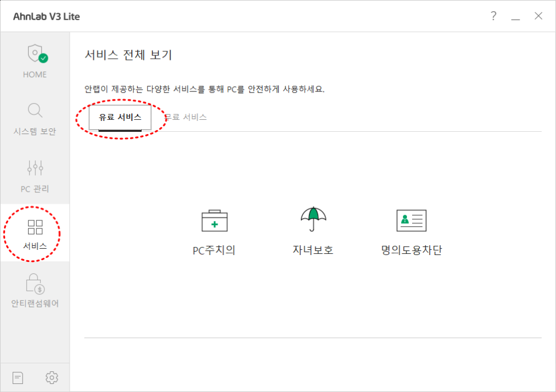
Task: Click the PC주치의 label
Action: (x=214, y=250)
